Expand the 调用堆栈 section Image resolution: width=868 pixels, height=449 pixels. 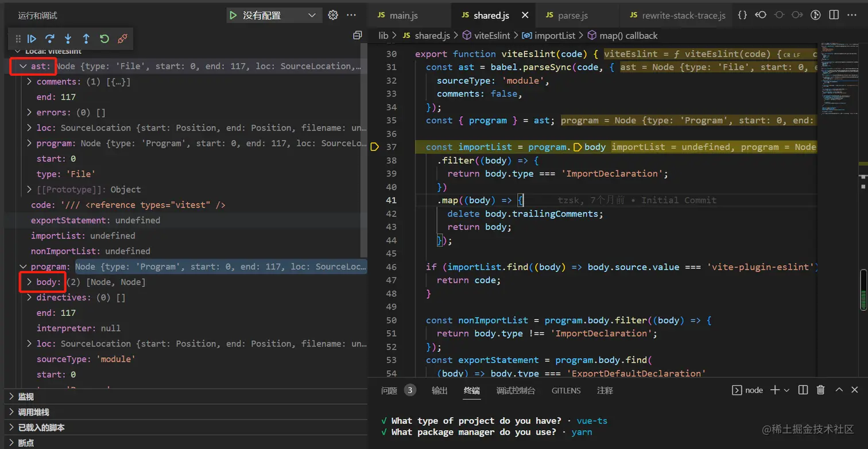point(33,412)
